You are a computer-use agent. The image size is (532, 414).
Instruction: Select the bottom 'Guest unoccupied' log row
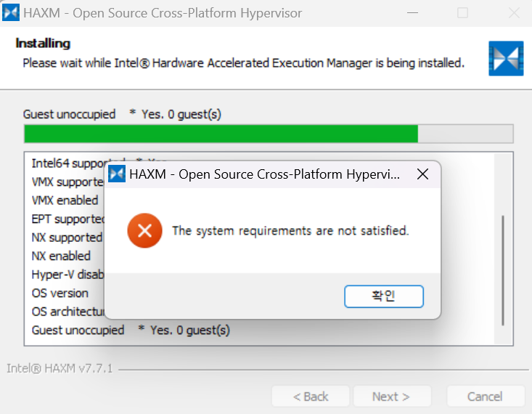(131, 330)
